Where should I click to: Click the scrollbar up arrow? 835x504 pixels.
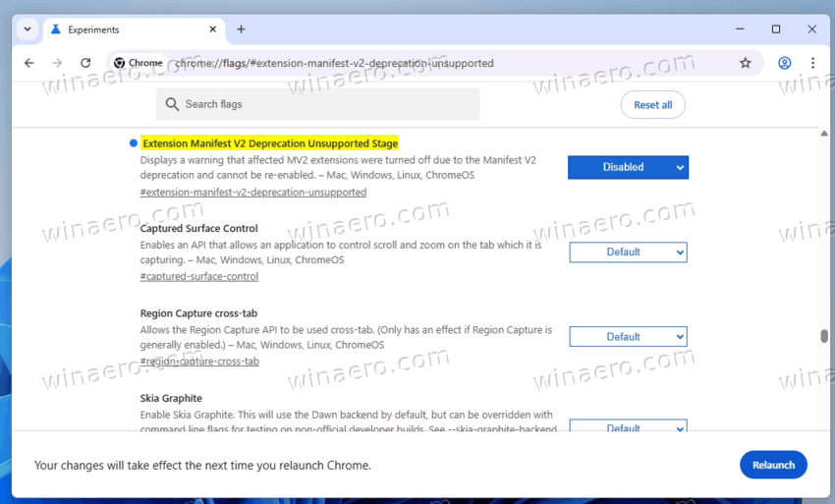coord(824,134)
